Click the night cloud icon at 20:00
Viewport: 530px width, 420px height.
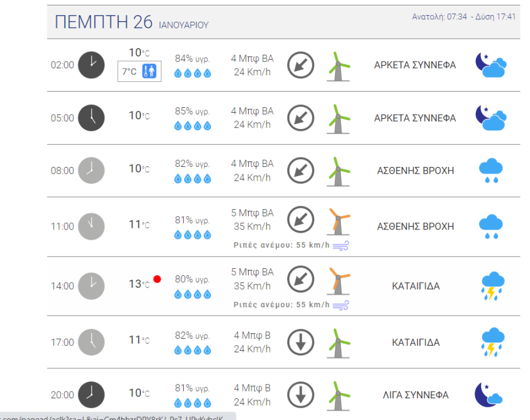(488, 395)
